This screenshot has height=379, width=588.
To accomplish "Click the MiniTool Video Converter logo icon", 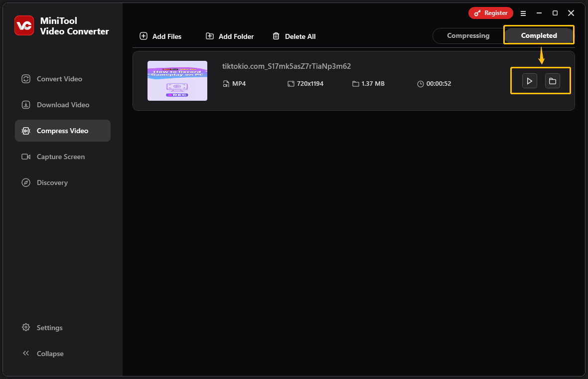I will [24, 25].
